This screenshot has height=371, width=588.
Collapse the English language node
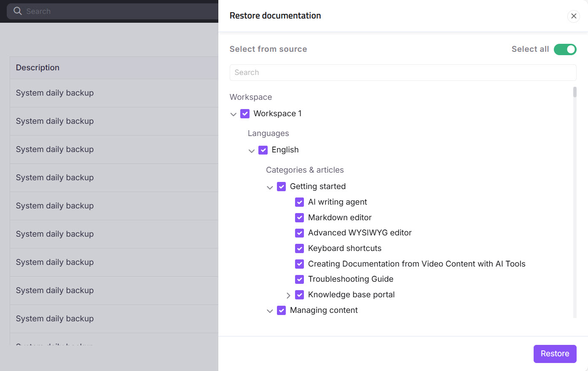pyautogui.click(x=252, y=151)
